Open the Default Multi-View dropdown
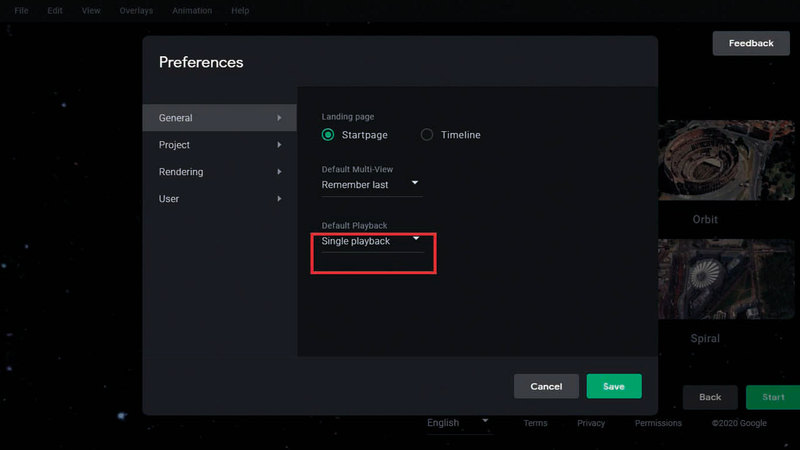This screenshot has width=800, height=450. tap(371, 185)
